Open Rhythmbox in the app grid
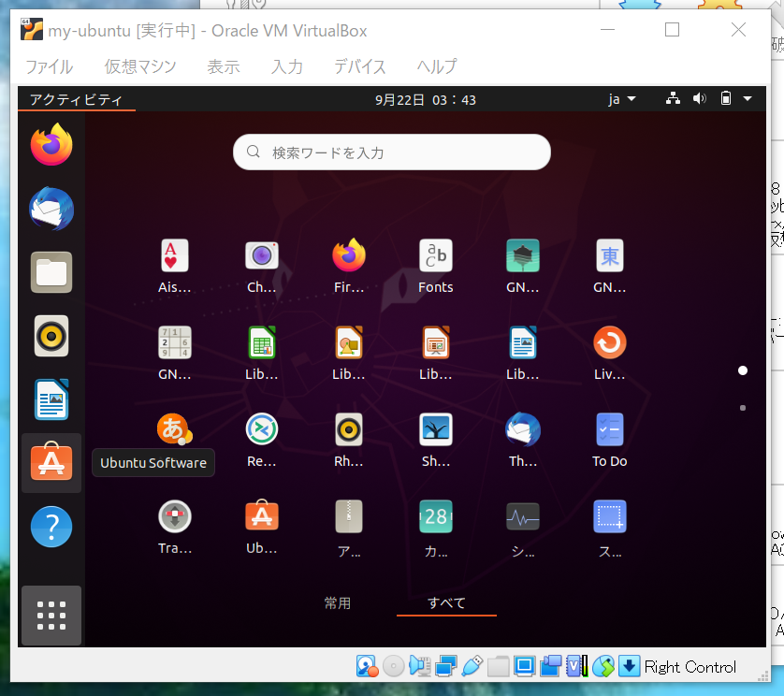Image resolution: width=784 pixels, height=696 pixels. tap(349, 440)
